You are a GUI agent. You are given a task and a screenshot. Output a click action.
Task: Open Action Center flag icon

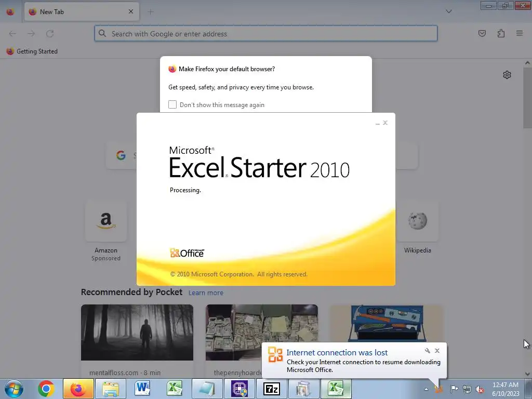[x=454, y=389]
